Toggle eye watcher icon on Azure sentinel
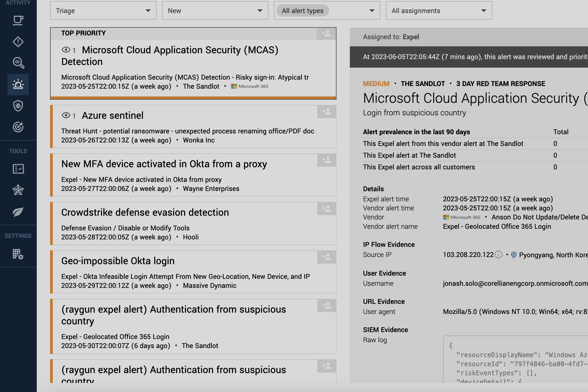The width and height of the screenshot is (588, 392). (x=66, y=115)
